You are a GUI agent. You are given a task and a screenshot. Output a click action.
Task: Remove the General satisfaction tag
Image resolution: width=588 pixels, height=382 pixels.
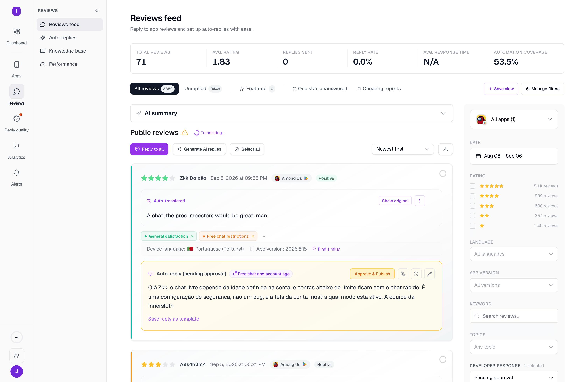[x=192, y=237]
